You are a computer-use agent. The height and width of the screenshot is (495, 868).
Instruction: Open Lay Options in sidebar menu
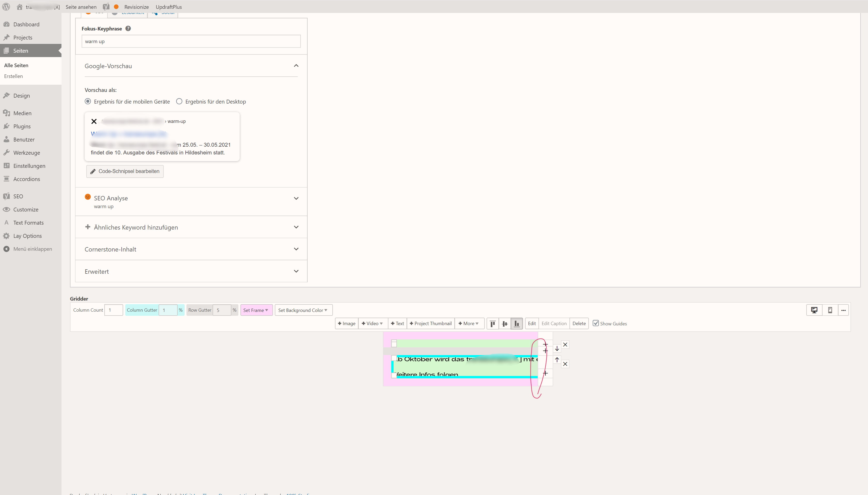tap(27, 236)
